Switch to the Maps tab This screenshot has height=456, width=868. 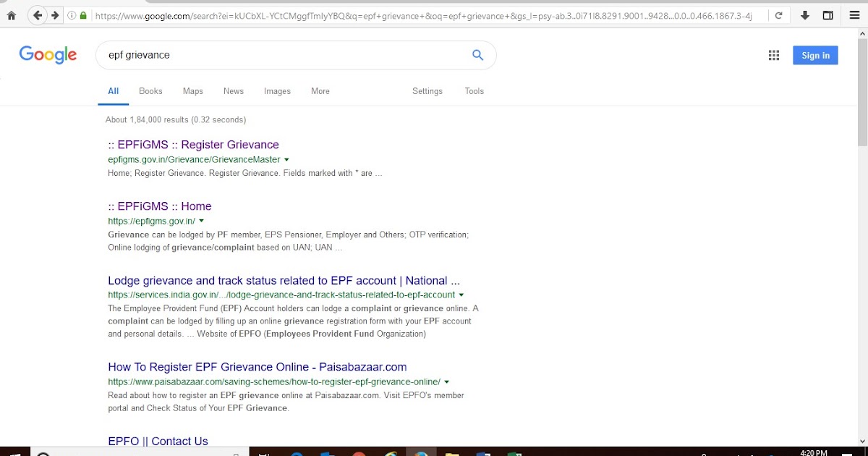click(x=193, y=91)
